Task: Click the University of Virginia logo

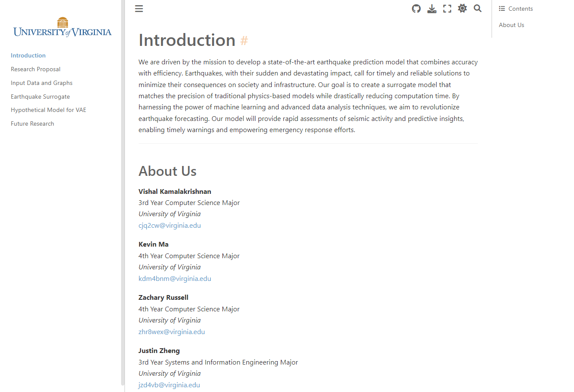Action: 62,27
